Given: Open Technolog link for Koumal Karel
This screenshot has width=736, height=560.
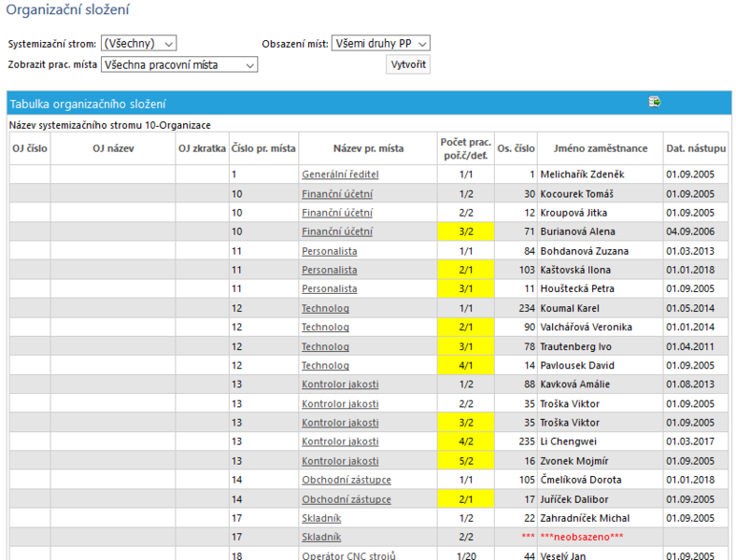Looking at the screenshot, I should click(325, 309).
